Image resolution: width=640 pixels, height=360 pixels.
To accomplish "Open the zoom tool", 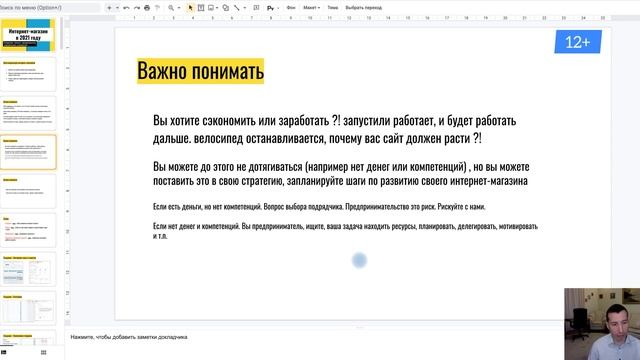I will [171, 8].
